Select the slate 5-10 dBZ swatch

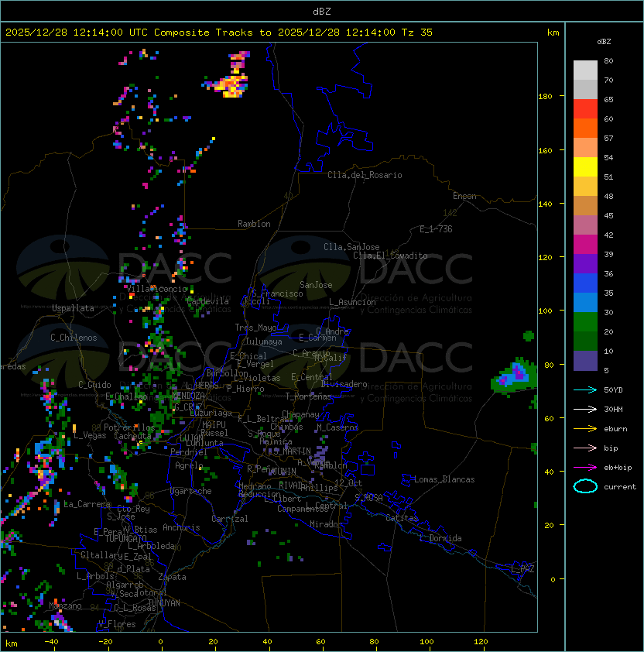coord(585,361)
